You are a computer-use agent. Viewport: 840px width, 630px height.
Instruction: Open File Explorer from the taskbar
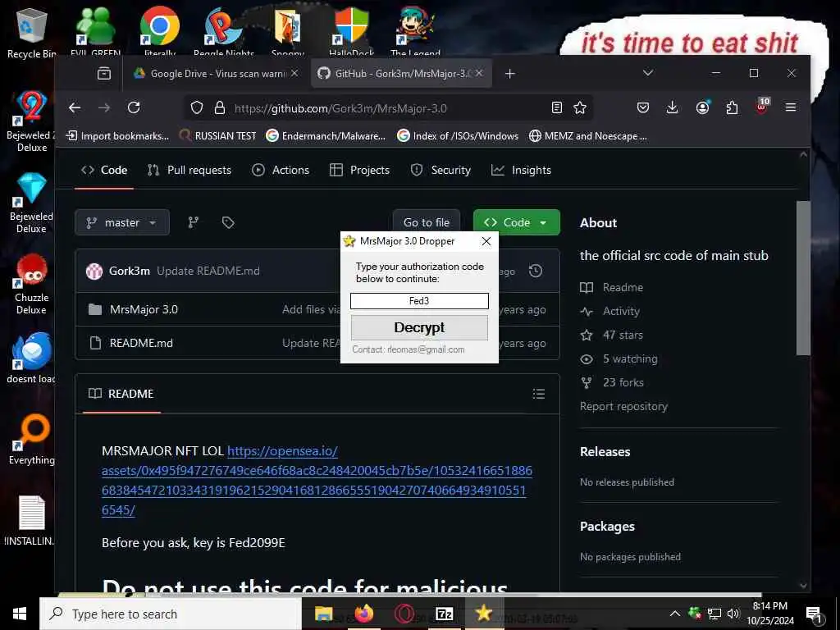323,614
